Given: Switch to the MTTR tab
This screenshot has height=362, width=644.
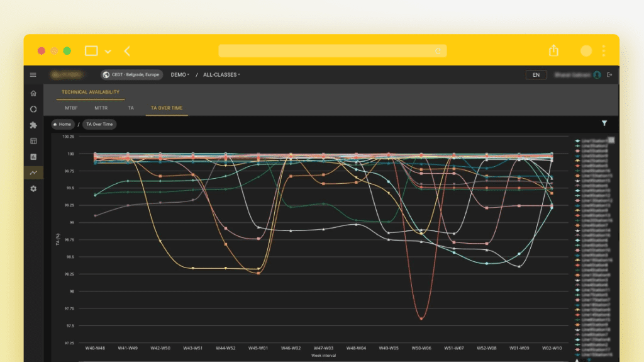Looking at the screenshot, I should pos(101,108).
